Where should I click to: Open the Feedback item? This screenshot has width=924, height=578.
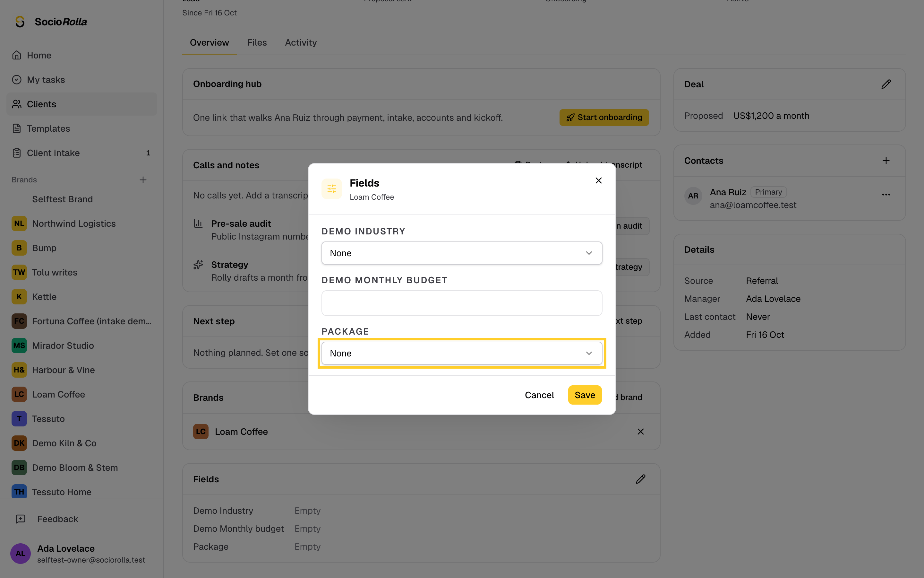click(x=82, y=519)
